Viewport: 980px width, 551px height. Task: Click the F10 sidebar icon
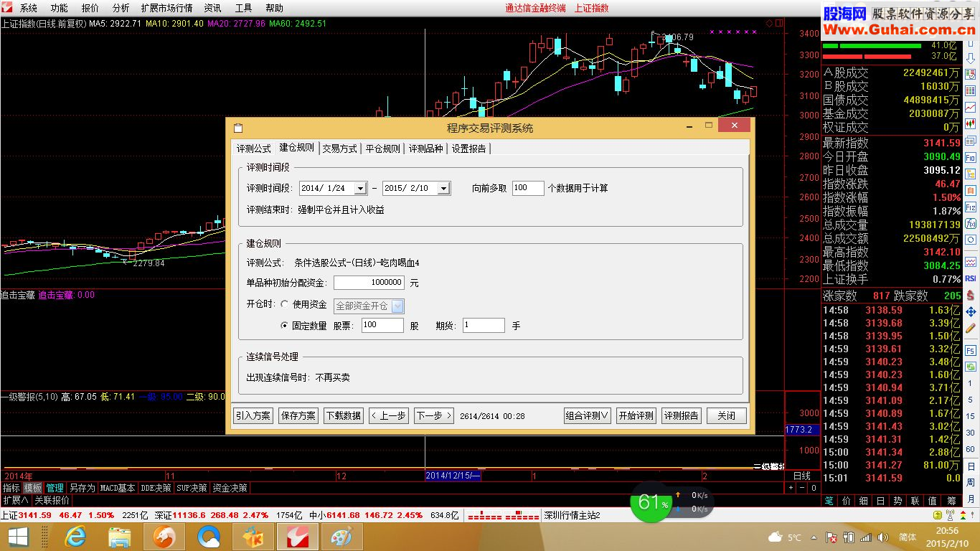tap(971, 157)
